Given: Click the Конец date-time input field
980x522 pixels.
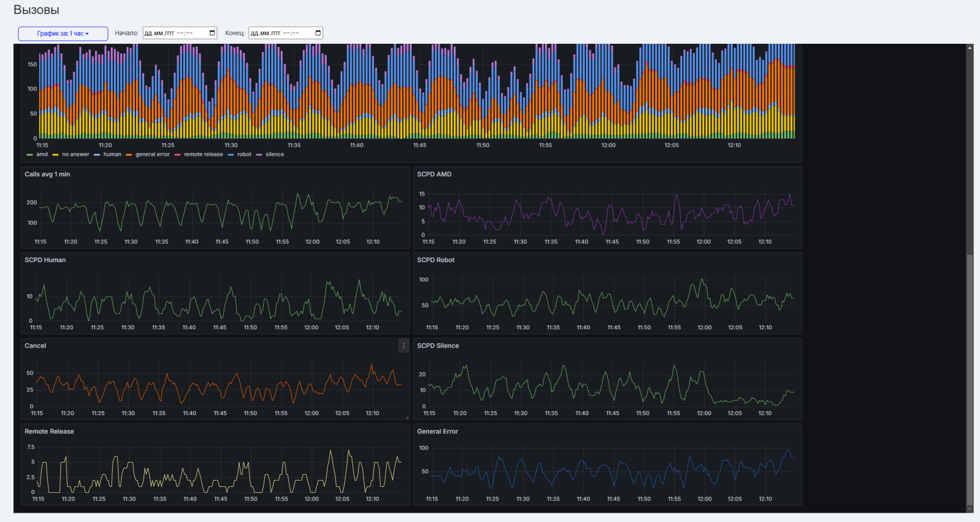Looking at the screenshot, I should coord(286,33).
